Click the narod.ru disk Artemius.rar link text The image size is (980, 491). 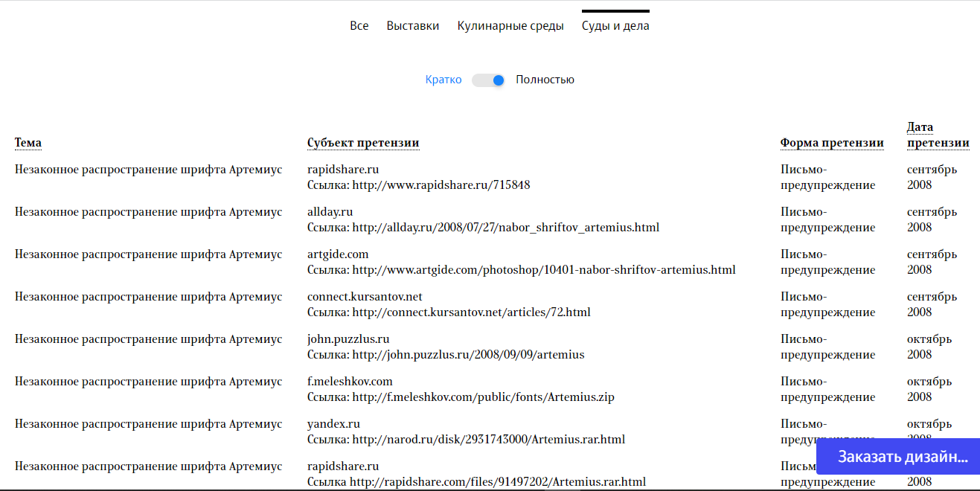click(x=489, y=439)
